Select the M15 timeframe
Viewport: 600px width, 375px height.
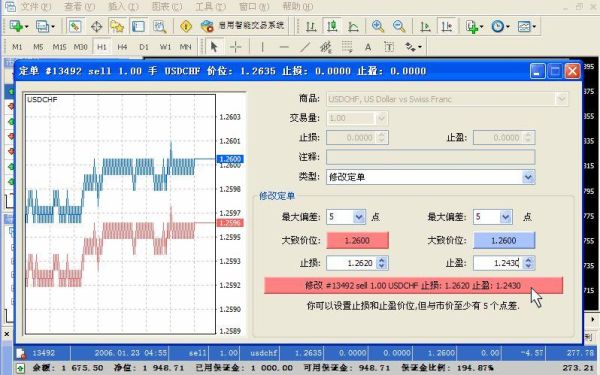59,47
